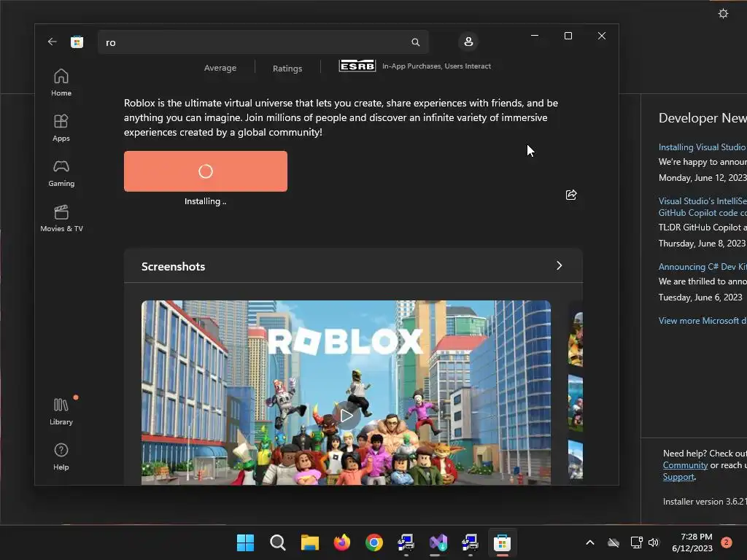Viewport: 747px width, 560px height.
Task: Open 'Announcing C# Dev Kit' news link
Action: point(703,267)
